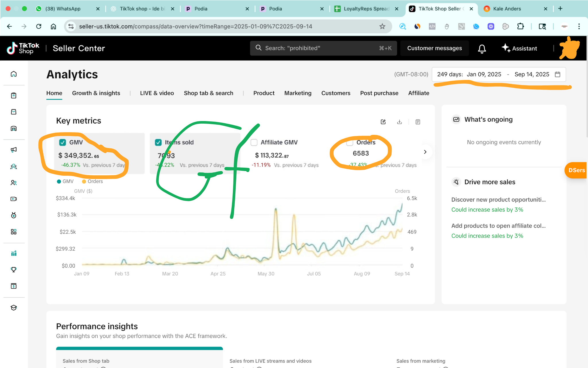
Task: Open the Assistant sparkle icon
Action: click(x=506, y=48)
